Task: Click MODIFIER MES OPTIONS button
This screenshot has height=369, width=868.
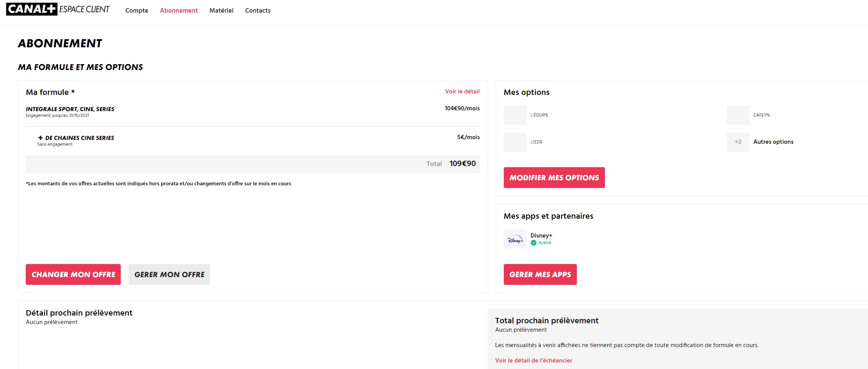Action: pos(554,178)
